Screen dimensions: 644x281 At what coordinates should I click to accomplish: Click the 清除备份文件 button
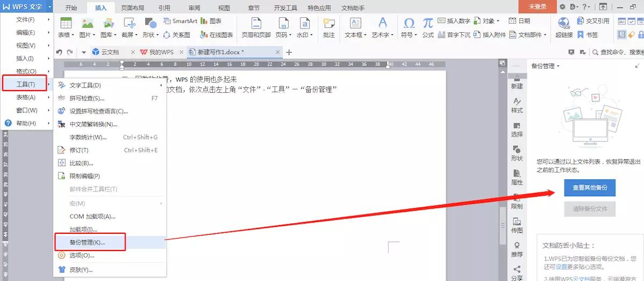(x=589, y=209)
